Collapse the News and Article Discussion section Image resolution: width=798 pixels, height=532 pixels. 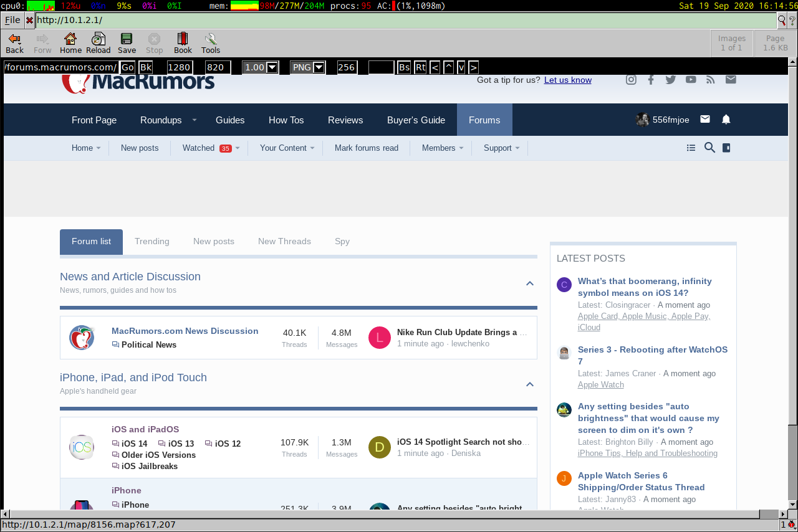tap(530, 283)
